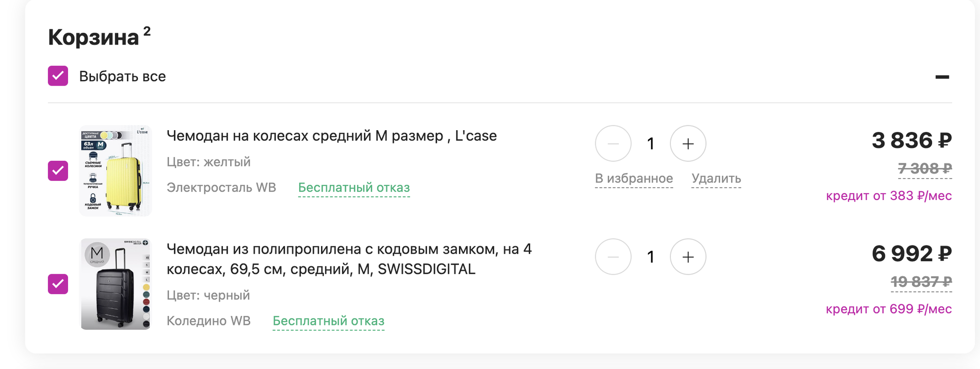Uncheck the black SWISSDIGITAL suitcase item
This screenshot has height=369, width=980.
58,284
